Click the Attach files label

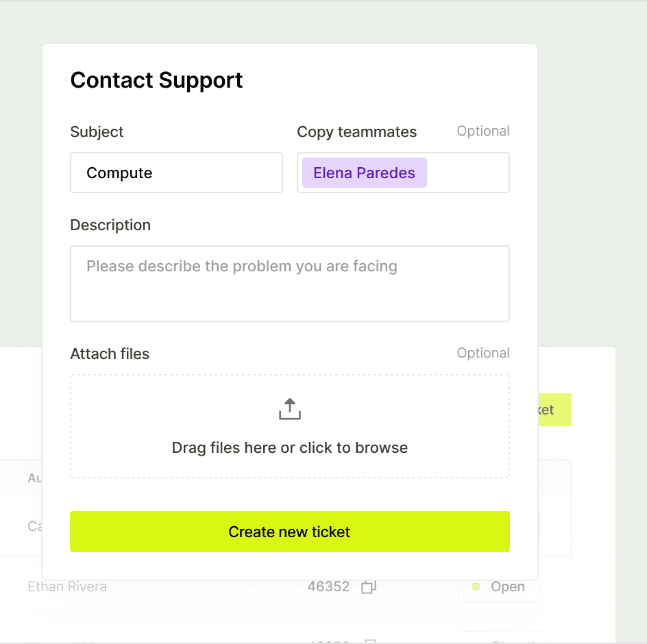[110, 354]
